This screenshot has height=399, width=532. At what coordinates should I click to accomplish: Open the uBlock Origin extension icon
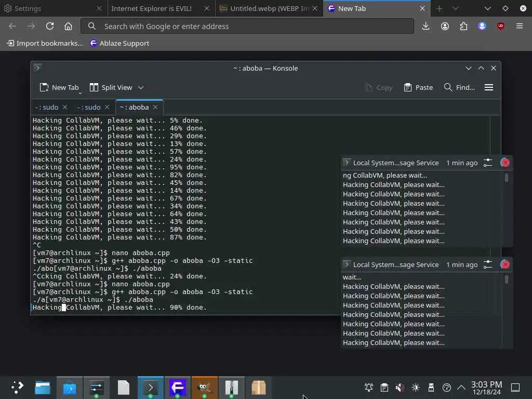tap(501, 26)
